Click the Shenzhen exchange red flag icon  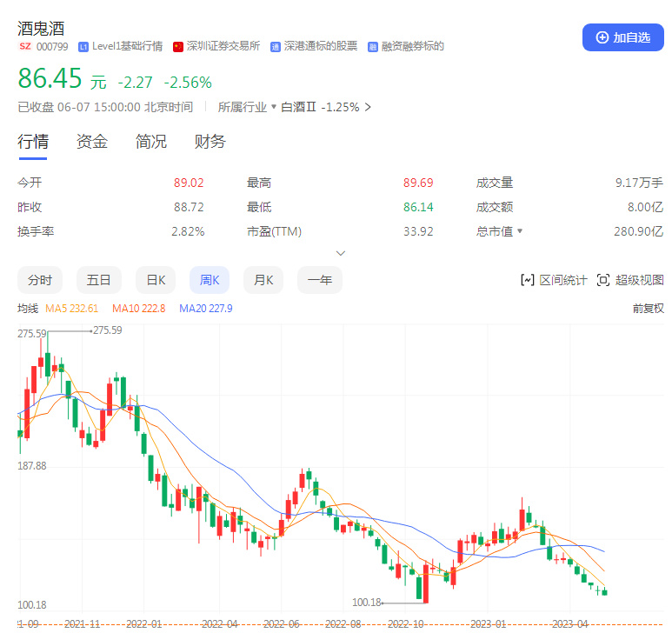tap(178, 47)
